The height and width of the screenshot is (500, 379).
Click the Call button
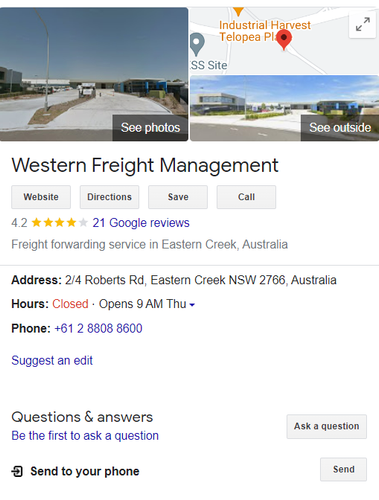pyautogui.click(x=246, y=197)
